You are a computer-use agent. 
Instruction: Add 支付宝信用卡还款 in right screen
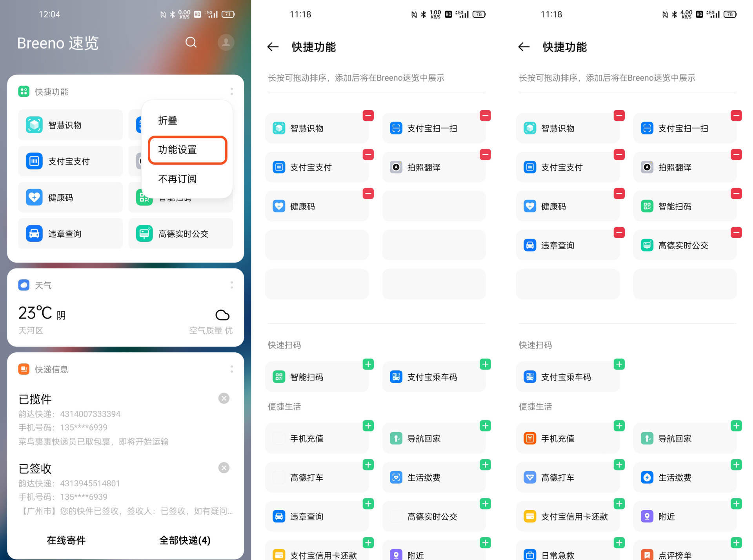(619, 504)
